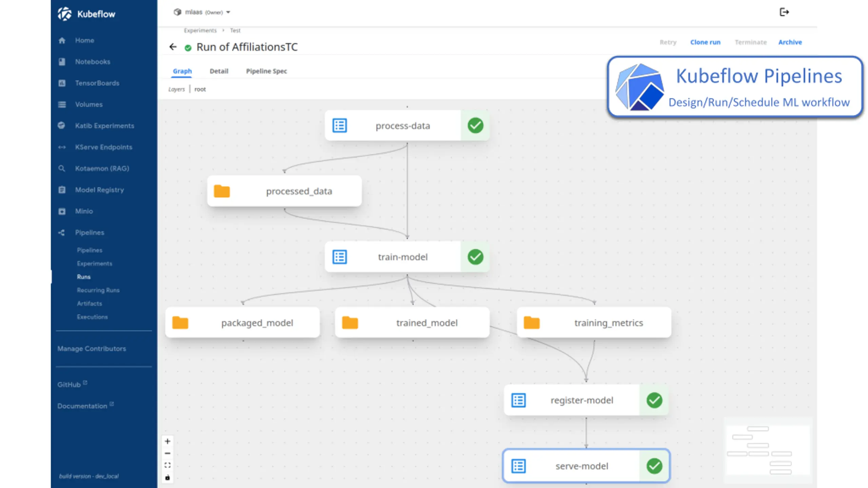The width and height of the screenshot is (868, 488).
Task: Zoom in the graph with plus
Action: pyautogui.click(x=167, y=441)
